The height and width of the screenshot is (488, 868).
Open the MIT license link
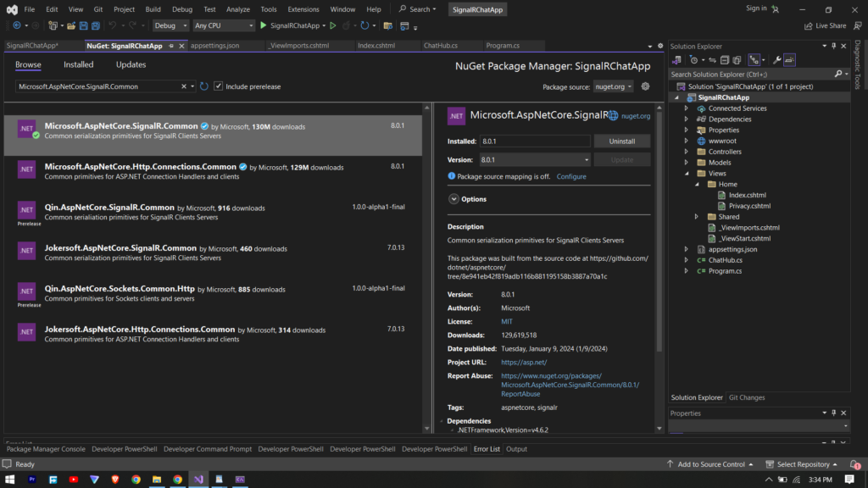coord(504,321)
